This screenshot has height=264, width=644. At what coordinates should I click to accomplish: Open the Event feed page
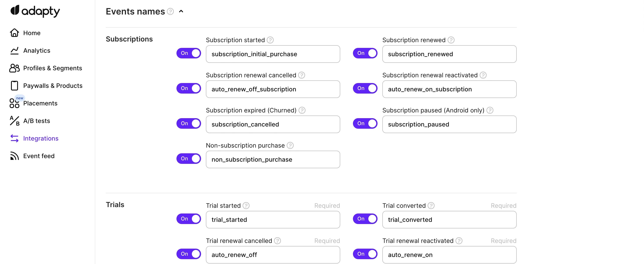39,156
